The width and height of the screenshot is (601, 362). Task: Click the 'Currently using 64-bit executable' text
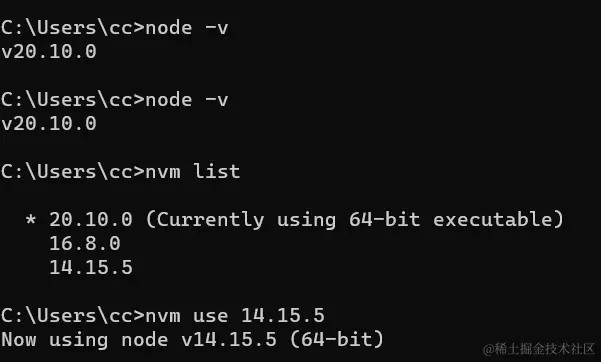[x=355, y=219]
